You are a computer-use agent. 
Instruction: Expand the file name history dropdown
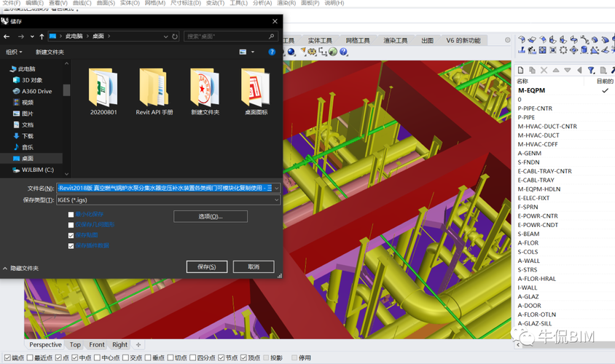276,188
